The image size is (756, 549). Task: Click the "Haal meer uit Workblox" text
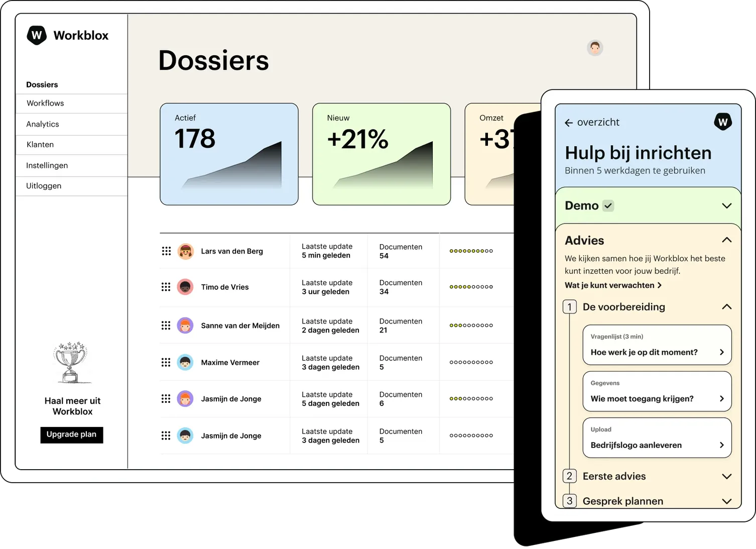73,406
